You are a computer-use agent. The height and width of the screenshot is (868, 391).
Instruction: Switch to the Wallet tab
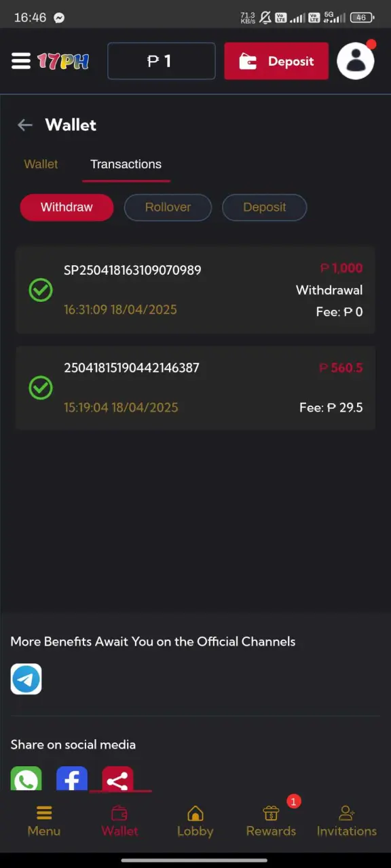pos(41,164)
